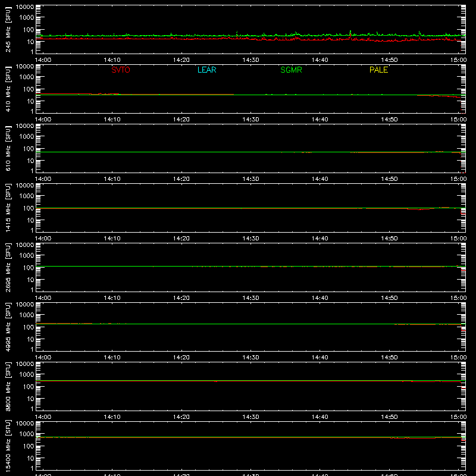Click 14:30 tick label below 1415 MHz plot
This screenshot has width=476, height=476.
click(x=250, y=239)
